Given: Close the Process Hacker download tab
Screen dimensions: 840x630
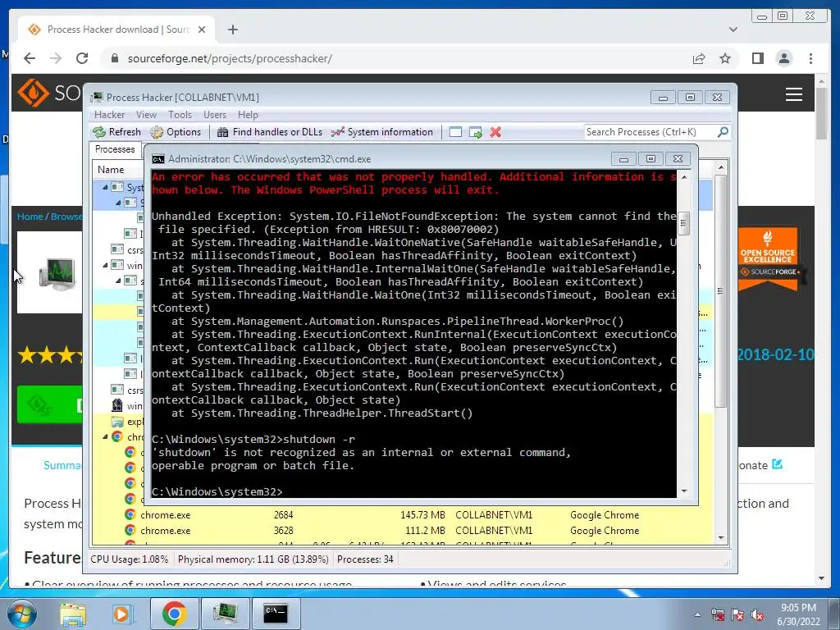Looking at the screenshot, I should click(202, 30).
